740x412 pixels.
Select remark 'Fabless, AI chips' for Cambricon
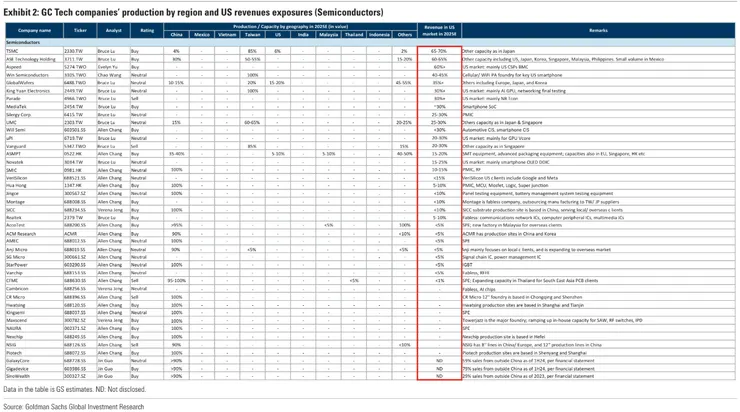click(479, 288)
